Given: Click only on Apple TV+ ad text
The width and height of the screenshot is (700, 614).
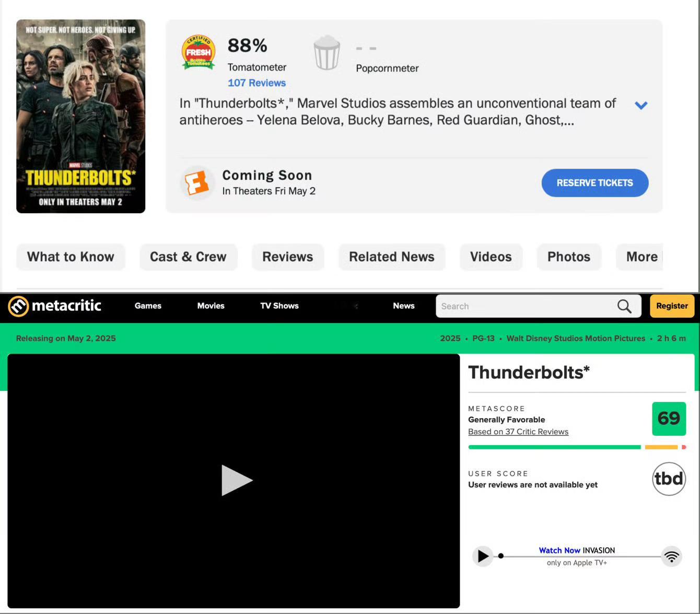Looking at the screenshot, I should 577,563.
